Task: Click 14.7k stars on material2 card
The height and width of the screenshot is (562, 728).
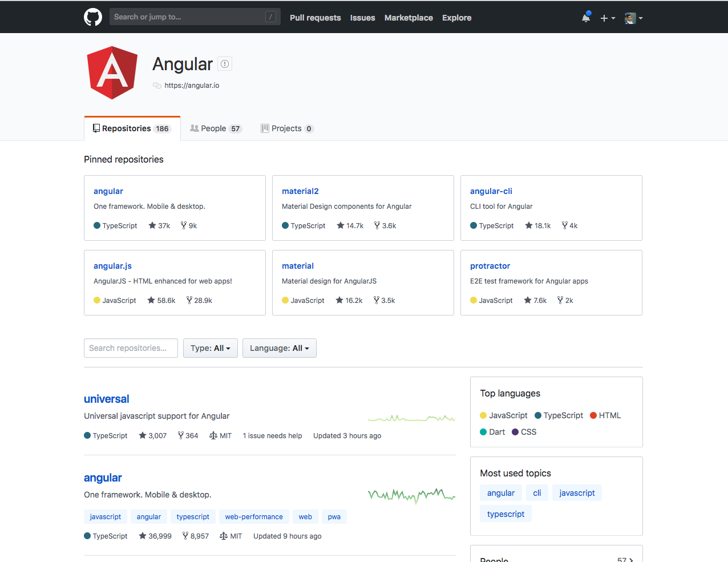Action: [x=350, y=225]
